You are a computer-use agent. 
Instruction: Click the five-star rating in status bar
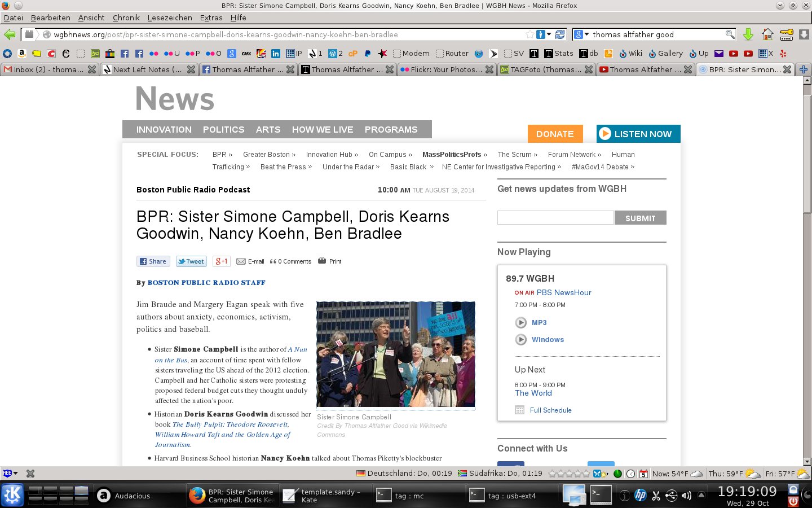(570, 473)
